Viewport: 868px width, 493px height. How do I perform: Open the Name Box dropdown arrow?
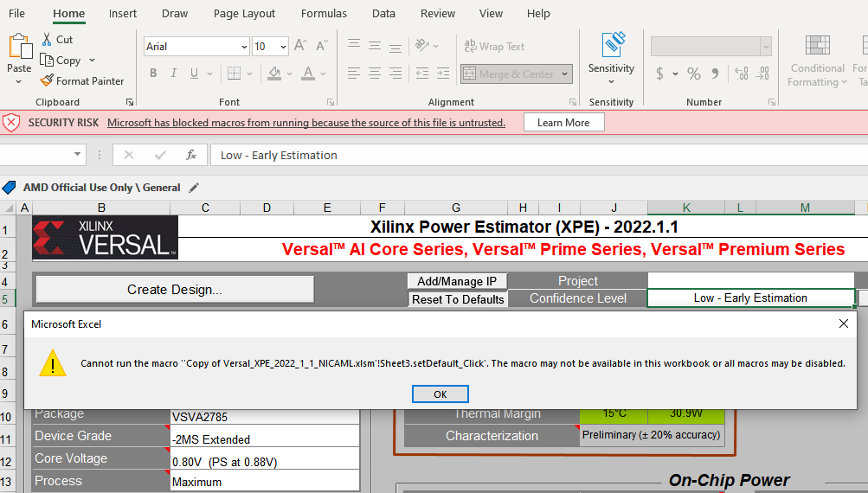[78, 155]
